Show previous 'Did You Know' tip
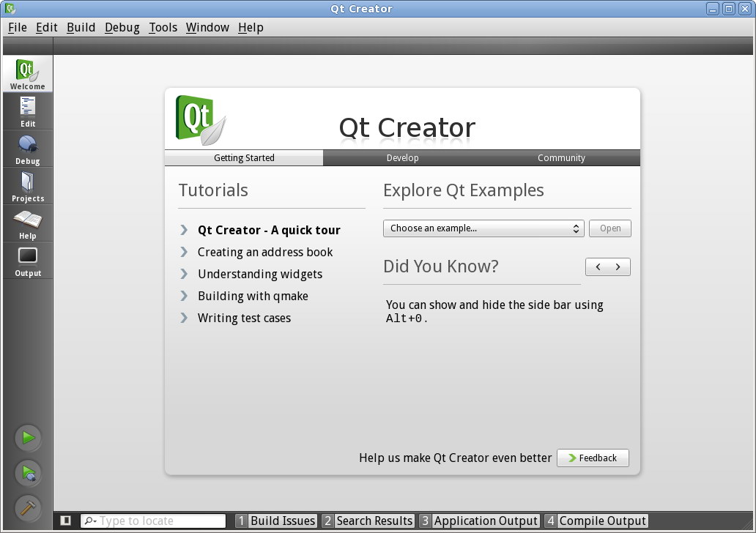The image size is (756, 533). 598,267
